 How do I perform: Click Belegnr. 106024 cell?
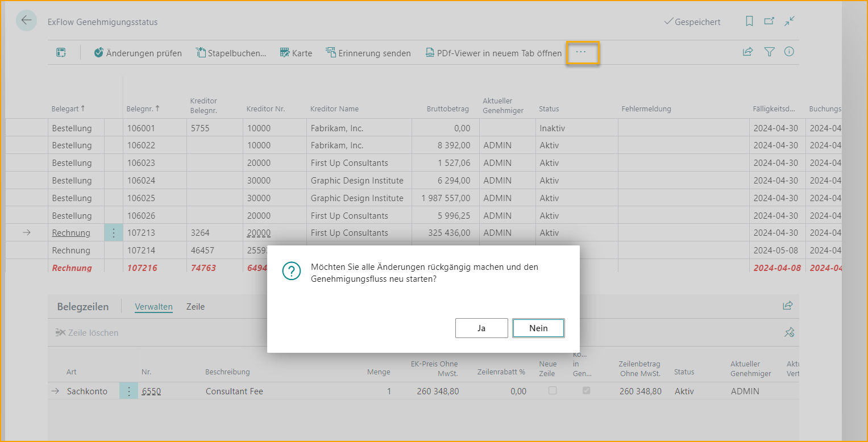click(x=155, y=181)
